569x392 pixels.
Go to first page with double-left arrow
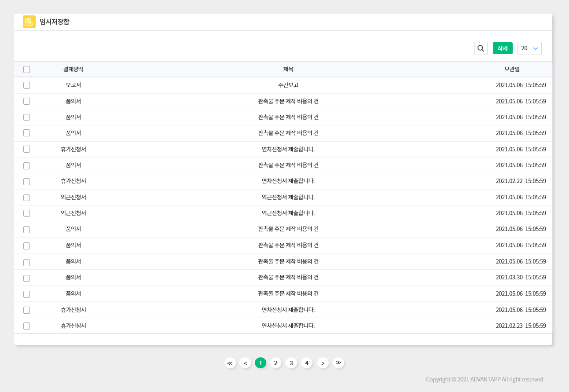230,363
